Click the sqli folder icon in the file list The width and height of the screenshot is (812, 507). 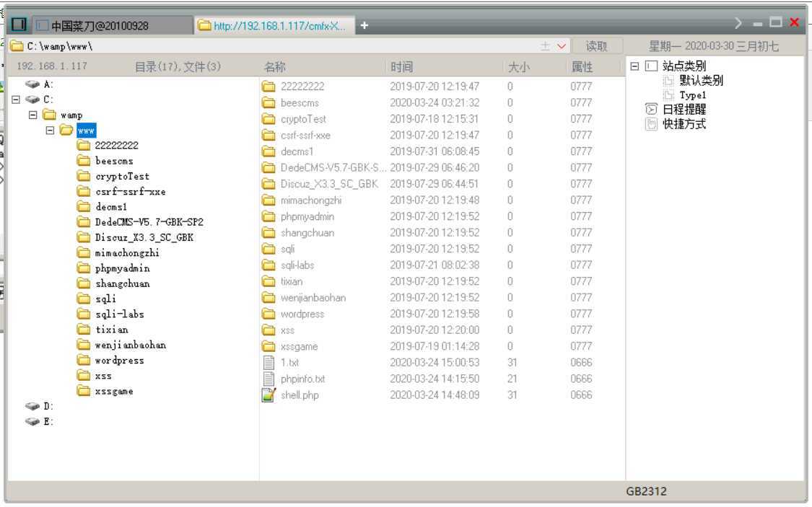[x=269, y=249]
